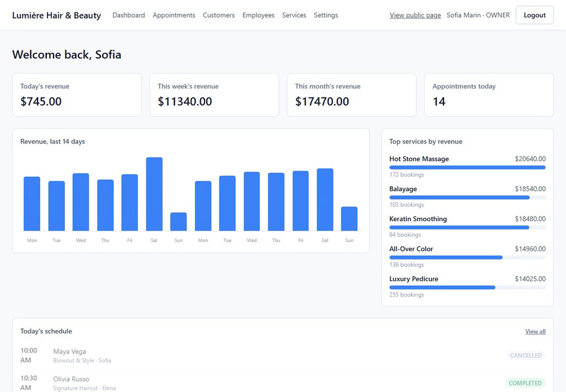This screenshot has width=566, height=392.
Task: Navigate to Employees
Action: click(258, 15)
